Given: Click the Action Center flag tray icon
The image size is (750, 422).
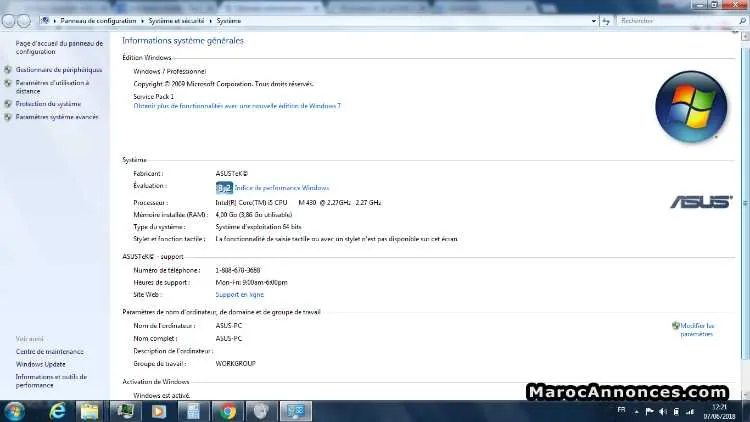Looking at the screenshot, I should (649, 411).
